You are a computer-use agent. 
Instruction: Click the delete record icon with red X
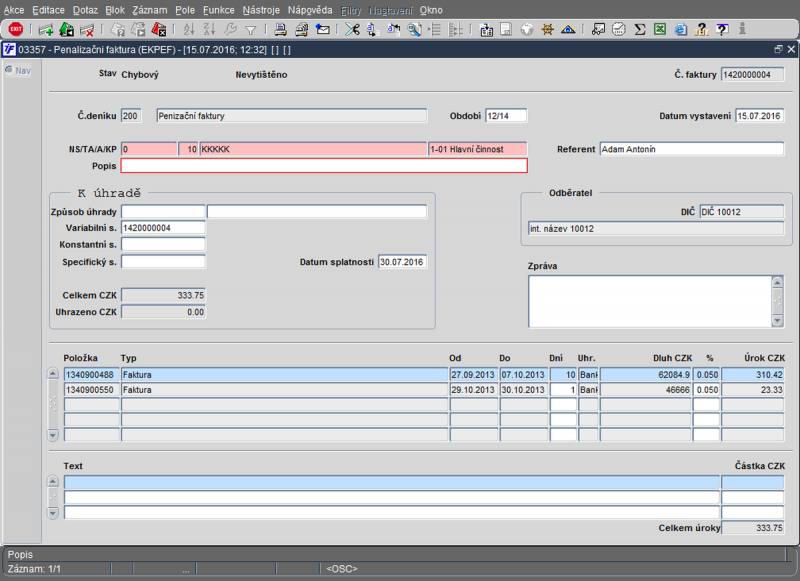(87, 29)
